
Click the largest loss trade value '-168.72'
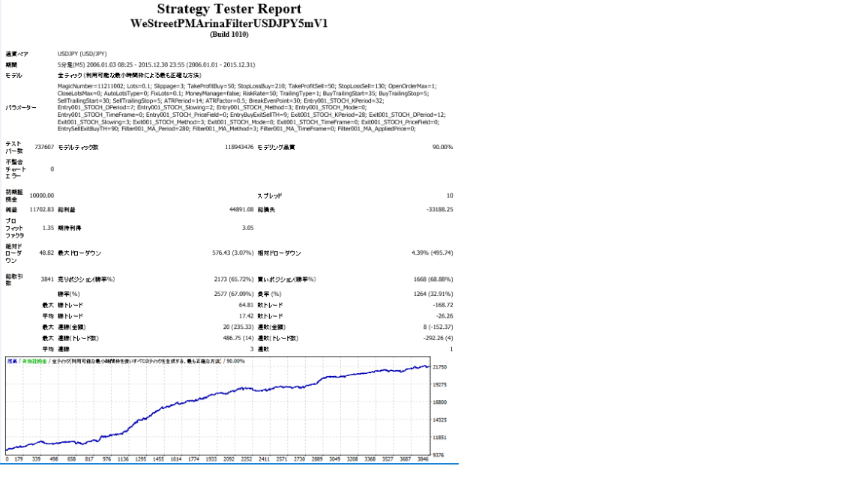[443, 305]
